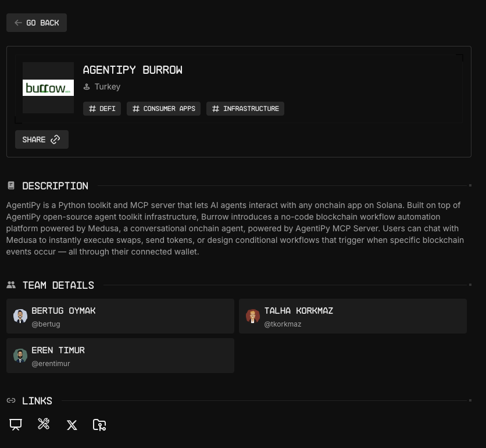This screenshot has width=486, height=448.
Task: Click the link chain icon beside Links
Action: click(x=11, y=400)
